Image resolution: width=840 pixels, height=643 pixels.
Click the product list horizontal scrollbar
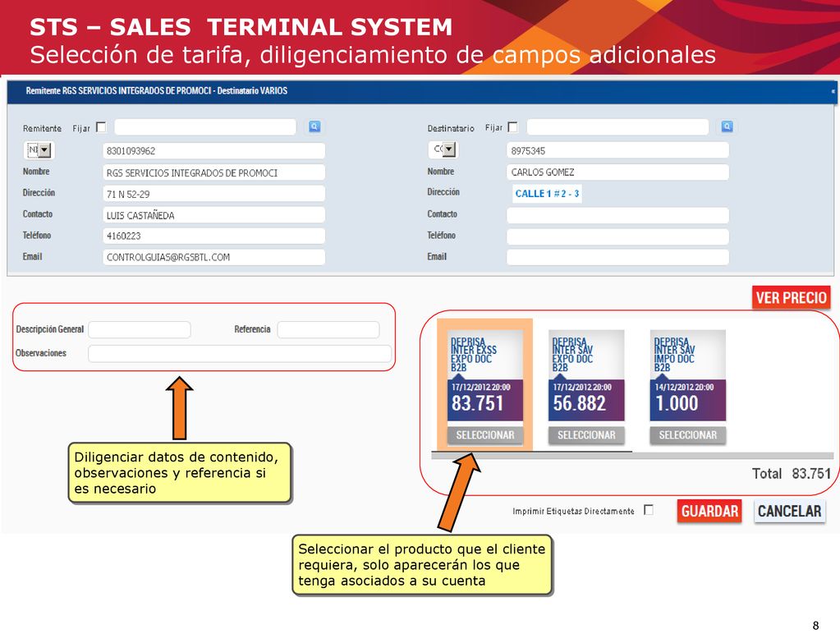click(632, 456)
